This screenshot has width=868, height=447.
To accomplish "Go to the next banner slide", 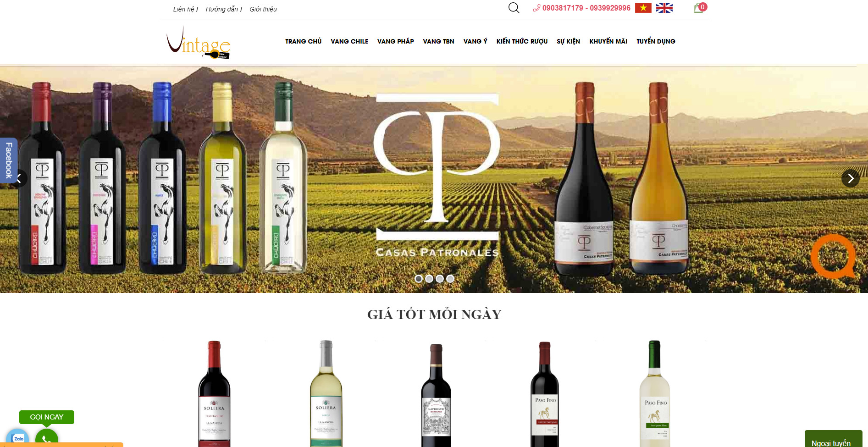I will [x=851, y=178].
